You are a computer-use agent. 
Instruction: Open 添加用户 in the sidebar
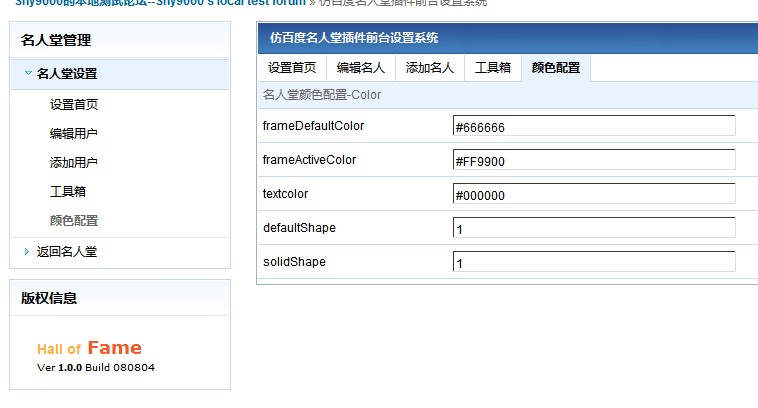tap(73, 162)
